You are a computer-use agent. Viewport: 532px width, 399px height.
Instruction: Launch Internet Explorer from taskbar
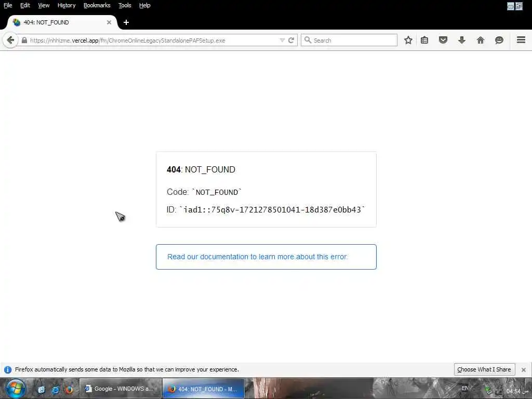click(x=55, y=390)
